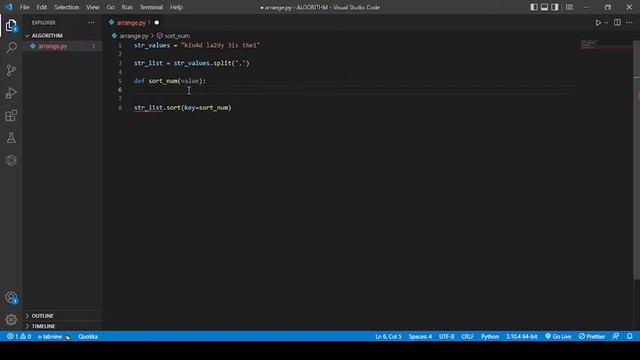Image resolution: width=640 pixels, height=360 pixels.
Task: Click the EXPLORER panel title
Action: point(44,23)
